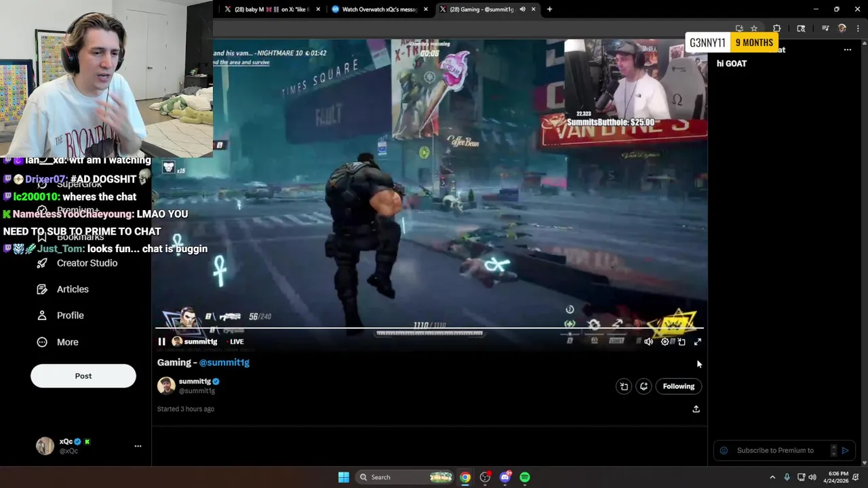Click the More circle icon

pyautogui.click(x=42, y=342)
